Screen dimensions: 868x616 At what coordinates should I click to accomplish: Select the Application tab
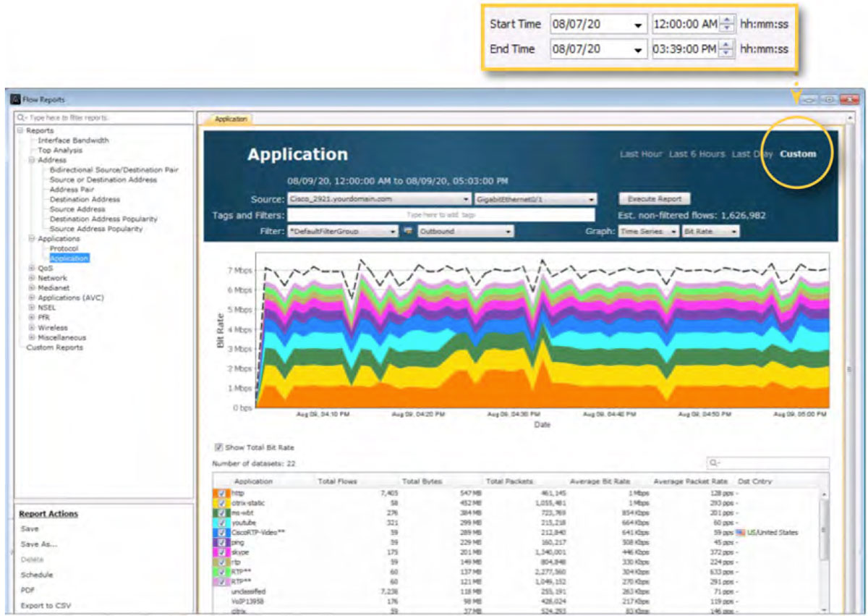point(231,119)
